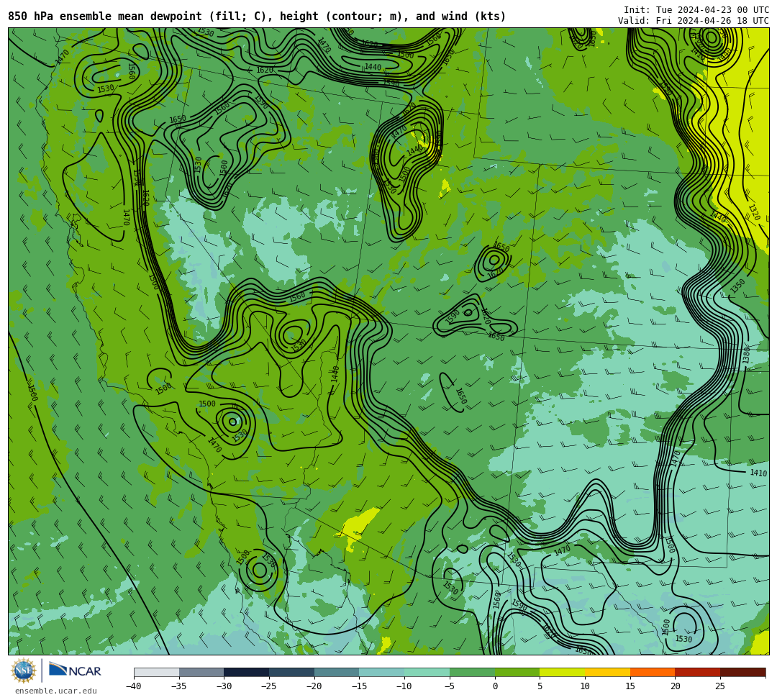This screenshot has height=700, width=777.
Task: Click the 0 colorbar tick label
Action: pyautogui.click(x=495, y=686)
